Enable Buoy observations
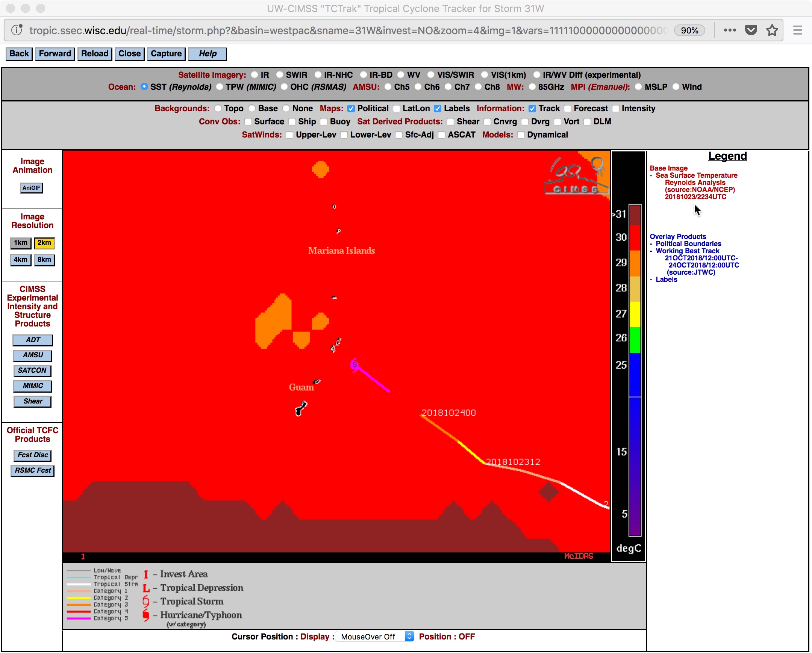Screen dimensions: 812x653 (x=324, y=122)
